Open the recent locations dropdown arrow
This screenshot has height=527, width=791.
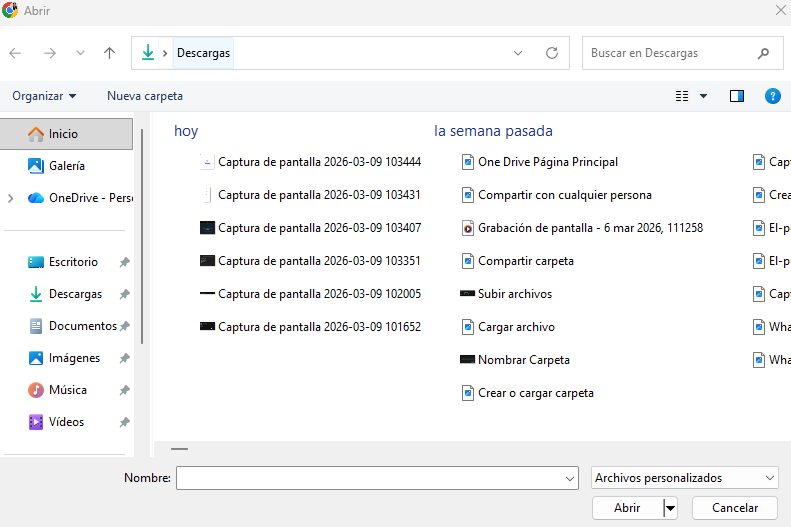point(80,53)
